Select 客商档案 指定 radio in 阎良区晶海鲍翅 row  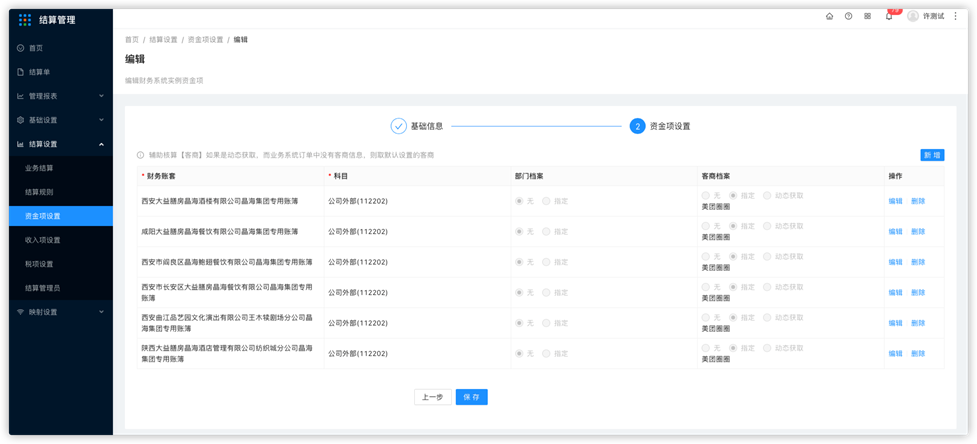pos(733,256)
